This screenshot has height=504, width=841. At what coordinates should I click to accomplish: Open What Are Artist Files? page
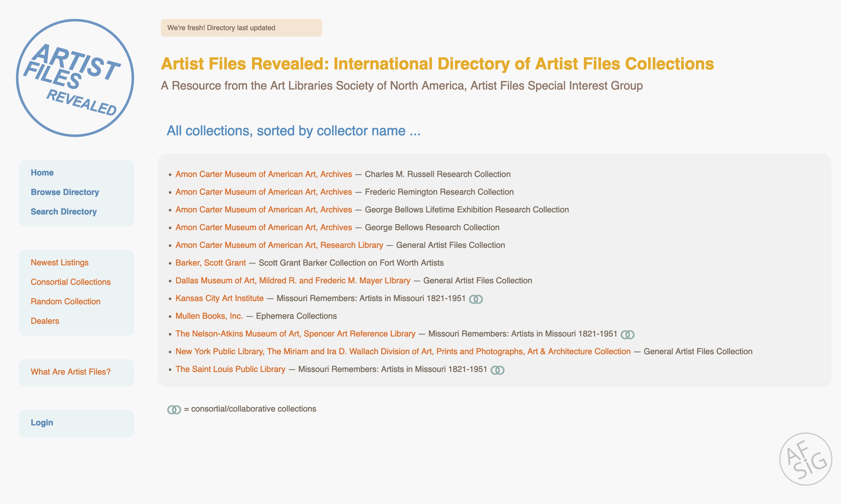tap(71, 372)
